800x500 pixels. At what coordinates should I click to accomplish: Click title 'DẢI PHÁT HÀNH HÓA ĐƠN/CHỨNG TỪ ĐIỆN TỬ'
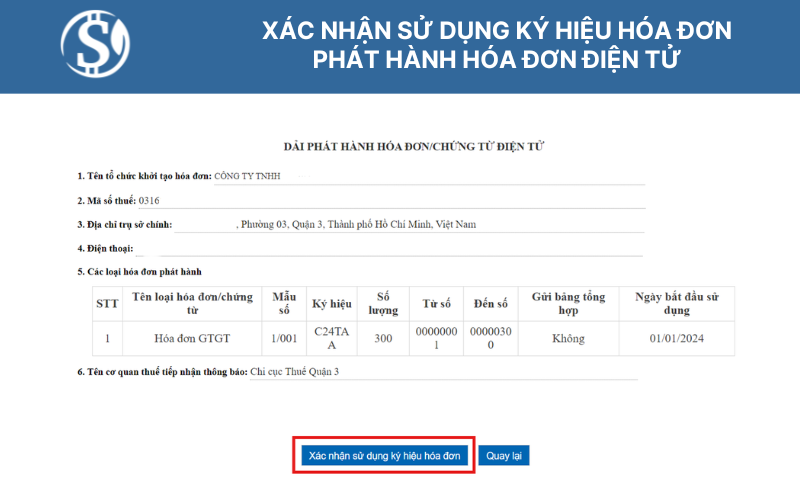pyautogui.click(x=414, y=147)
